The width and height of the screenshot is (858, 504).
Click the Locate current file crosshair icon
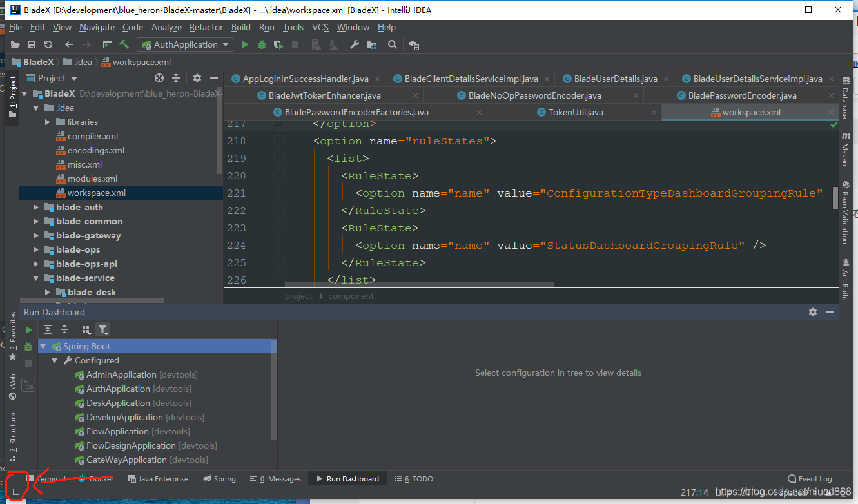(159, 78)
